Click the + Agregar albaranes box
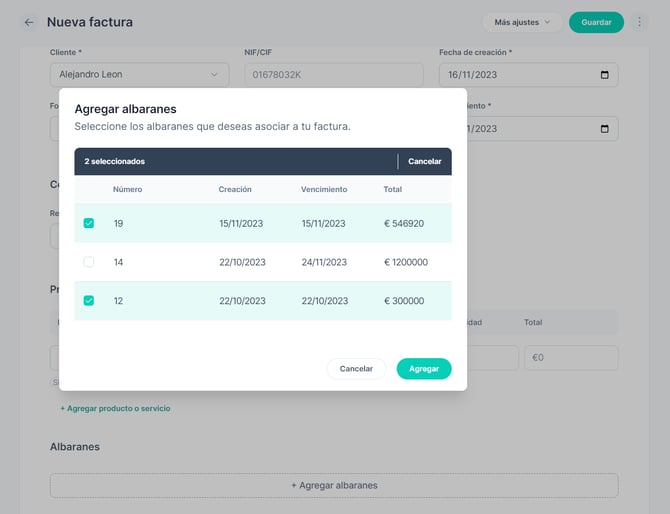Screen dimensions: 670x514 pos(334,485)
